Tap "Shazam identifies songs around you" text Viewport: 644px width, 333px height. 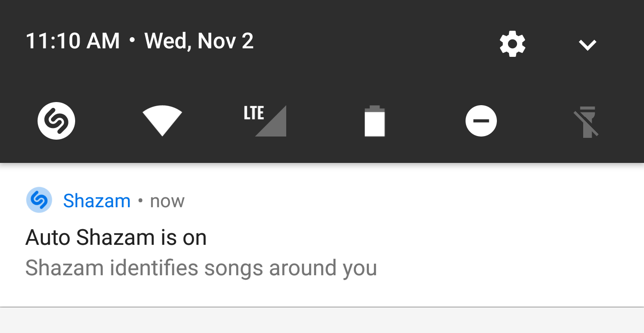pyautogui.click(x=201, y=268)
